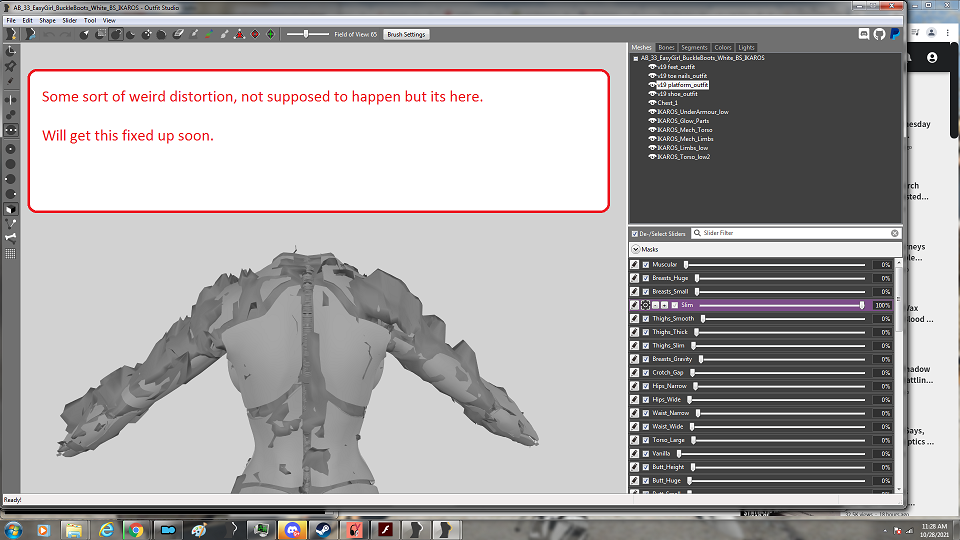The width and height of the screenshot is (960, 540).
Task: Expand the Masks dropdown chevron
Action: pos(636,249)
